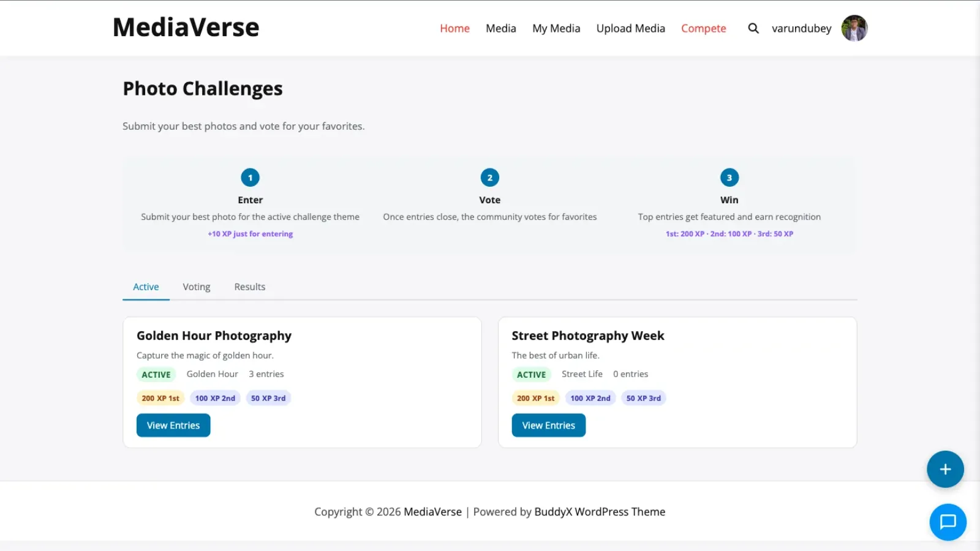
Task: Click the step 1 Enter circle
Action: (250, 178)
